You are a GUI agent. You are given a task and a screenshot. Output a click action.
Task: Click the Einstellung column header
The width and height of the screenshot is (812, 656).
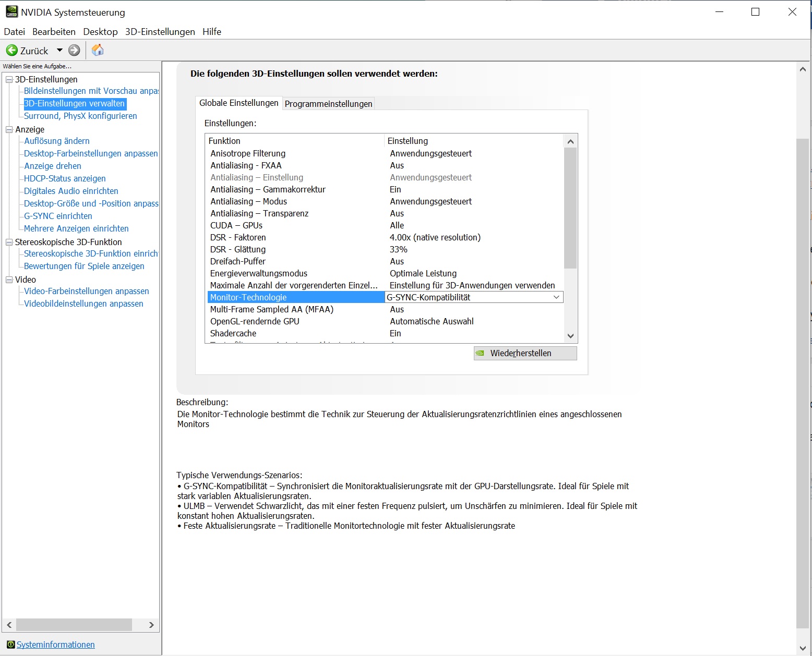coord(474,141)
